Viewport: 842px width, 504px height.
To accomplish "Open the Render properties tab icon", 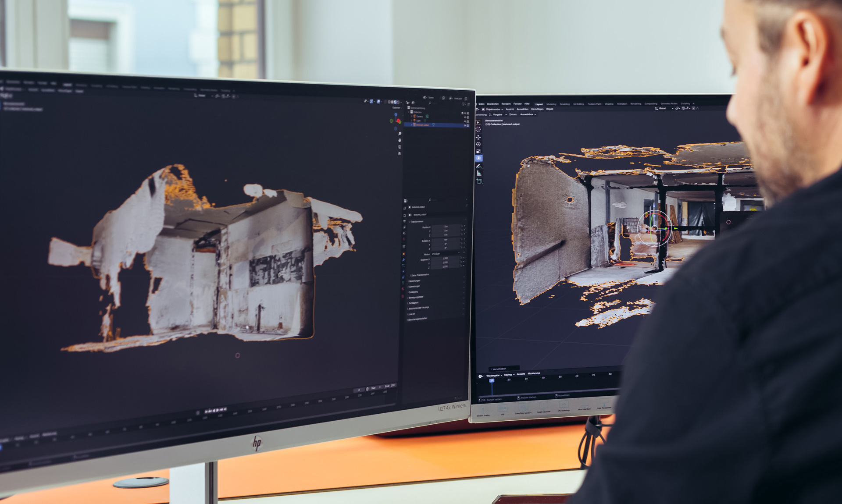I will coord(404,216).
